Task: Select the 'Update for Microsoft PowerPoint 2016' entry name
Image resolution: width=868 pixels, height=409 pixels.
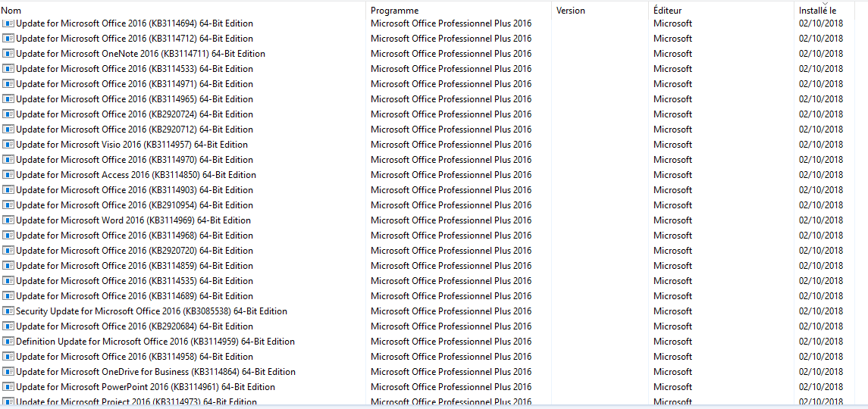Action: click(146, 386)
